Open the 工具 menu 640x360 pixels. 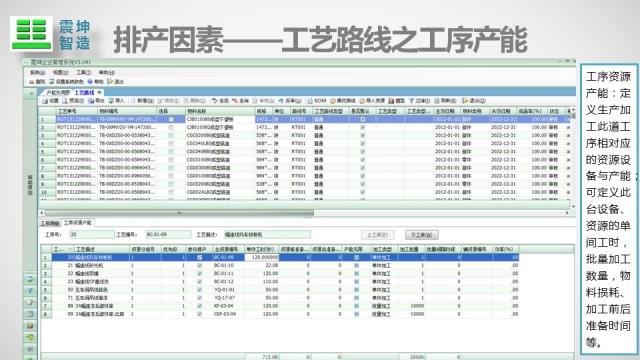83,73
